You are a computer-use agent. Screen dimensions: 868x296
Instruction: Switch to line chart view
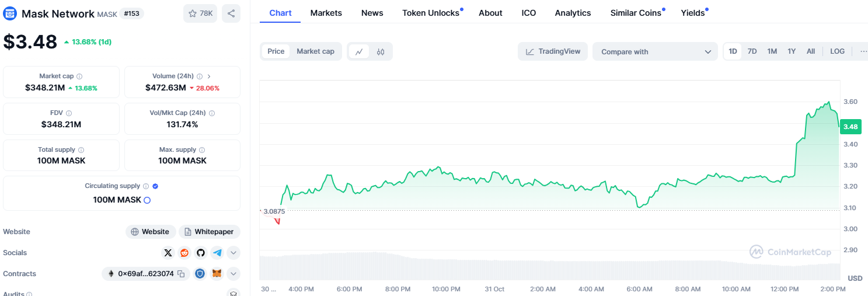coord(359,51)
